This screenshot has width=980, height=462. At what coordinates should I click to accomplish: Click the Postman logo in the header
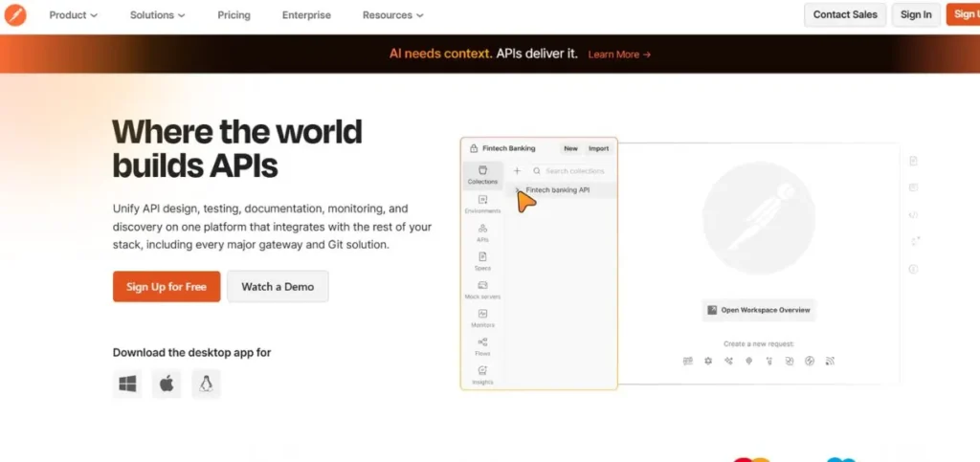point(15,15)
